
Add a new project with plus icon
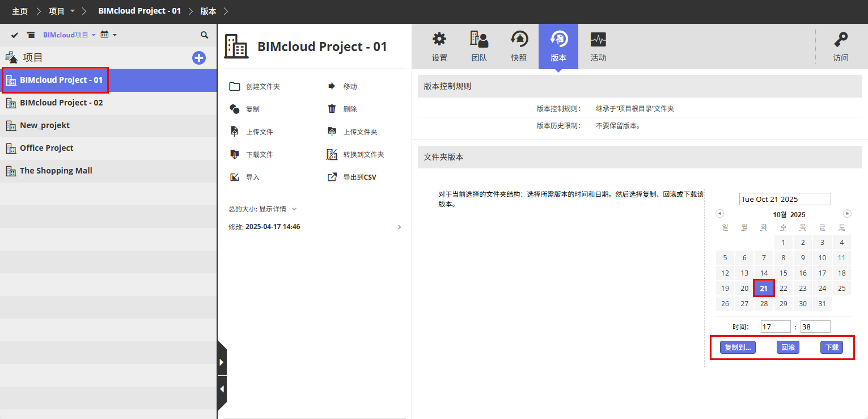pyautogui.click(x=199, y=58)
